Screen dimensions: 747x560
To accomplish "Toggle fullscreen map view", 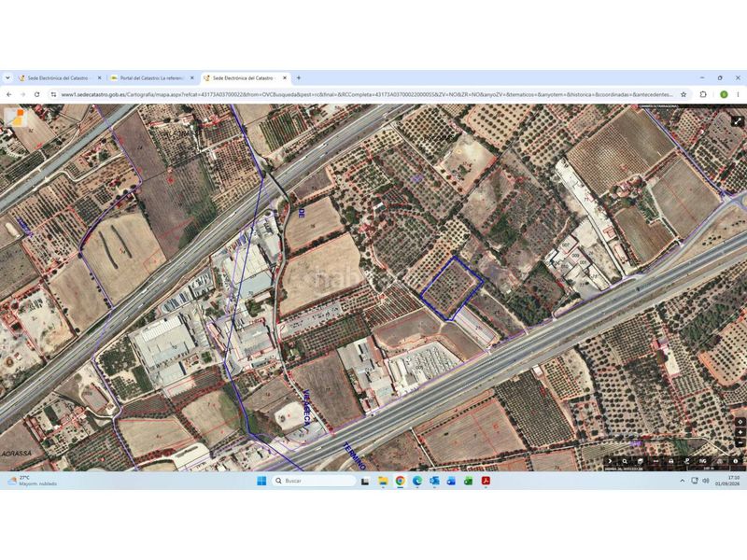I will (x=738, y=120).
